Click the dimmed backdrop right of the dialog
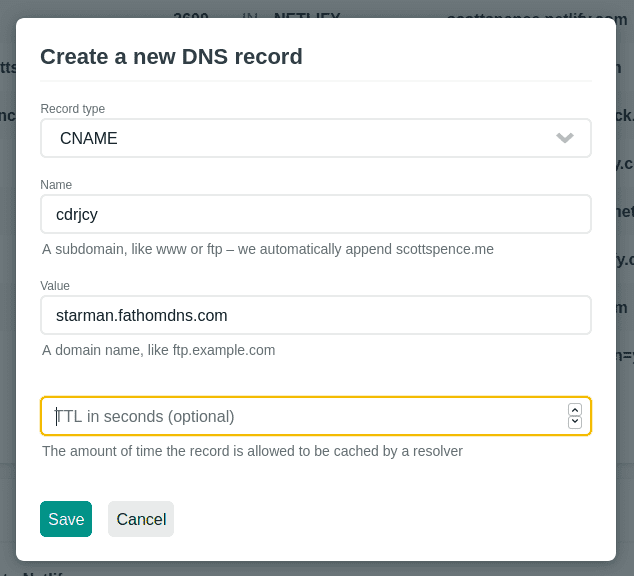The image size is (634, 576). (625, 300)
